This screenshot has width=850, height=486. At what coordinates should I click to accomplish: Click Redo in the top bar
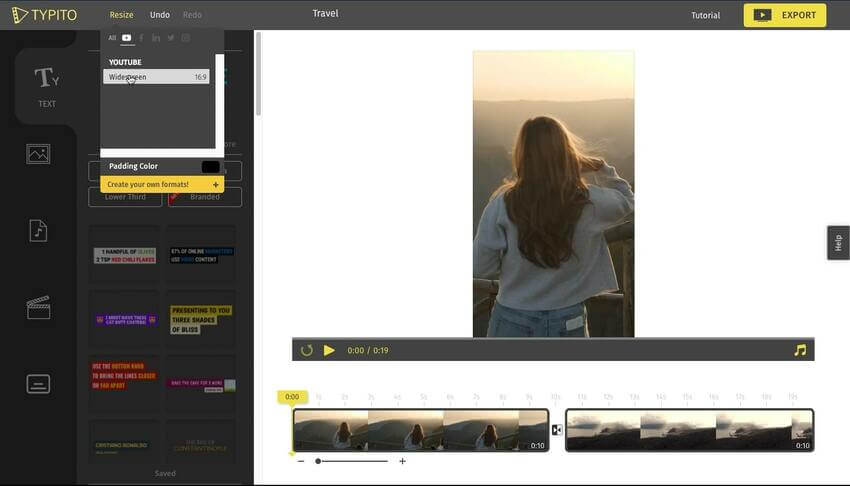click(x=192, y=15)
